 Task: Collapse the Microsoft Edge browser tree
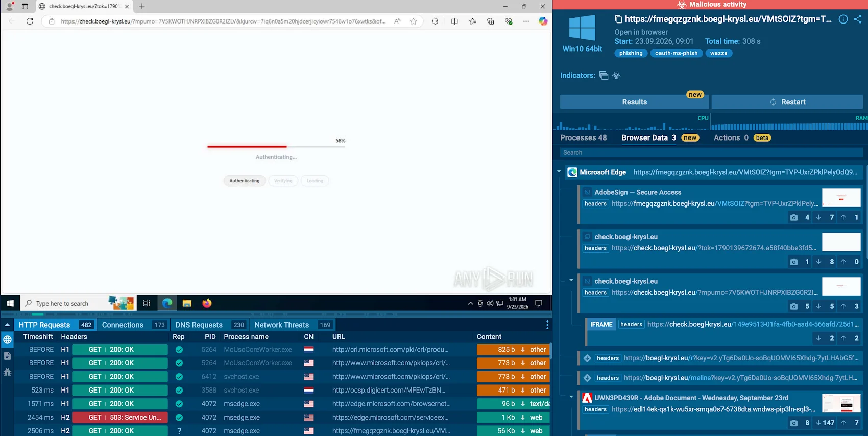pos(559,172)
